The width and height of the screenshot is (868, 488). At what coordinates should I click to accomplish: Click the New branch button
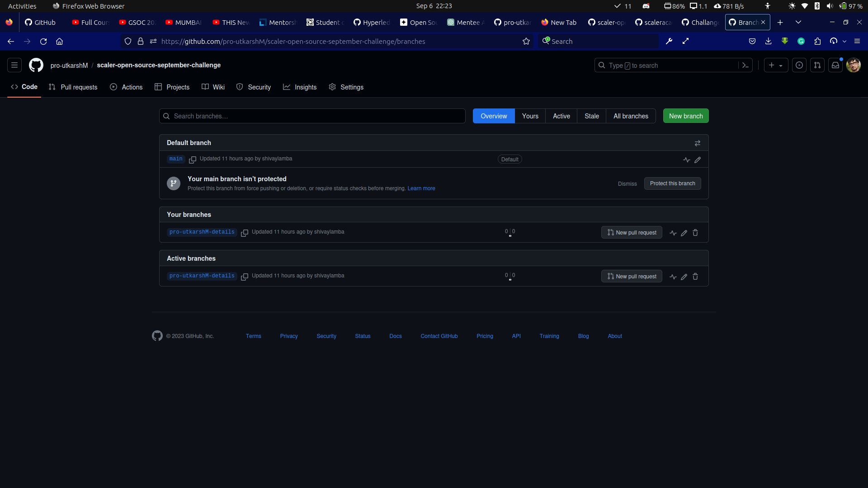click(685, 116)
